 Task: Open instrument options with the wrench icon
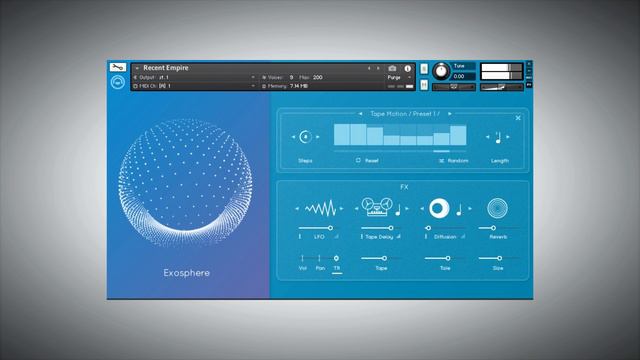(x=118, y=67)
